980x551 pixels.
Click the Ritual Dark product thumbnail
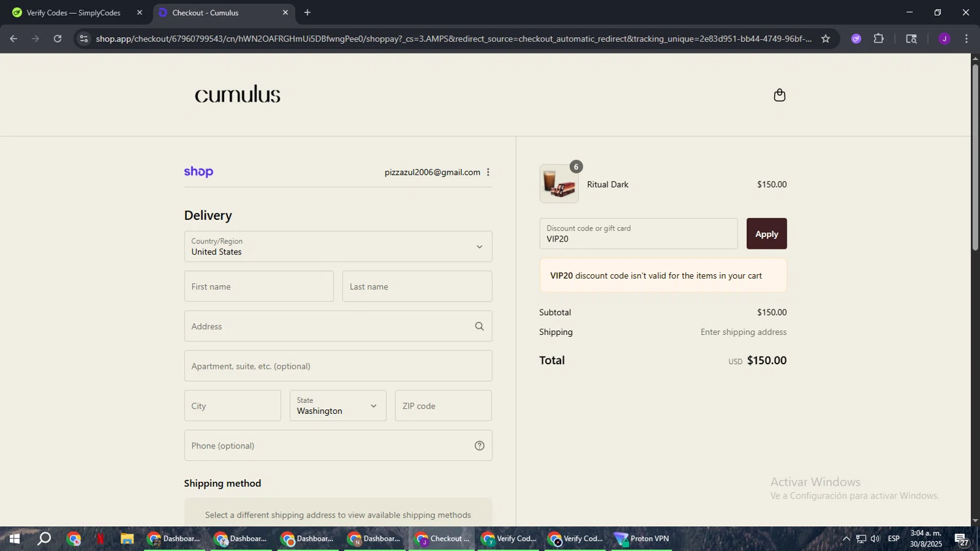tap(559, 183)
